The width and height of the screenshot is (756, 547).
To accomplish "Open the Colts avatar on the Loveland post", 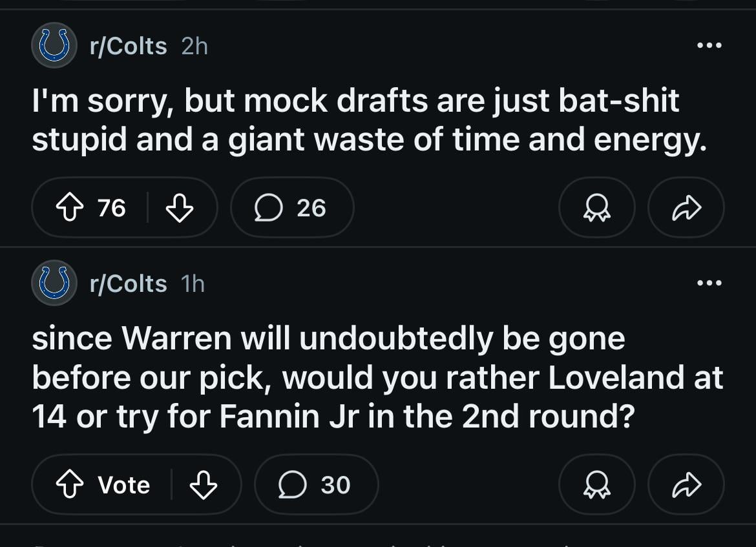I will [x=54, y=284].
